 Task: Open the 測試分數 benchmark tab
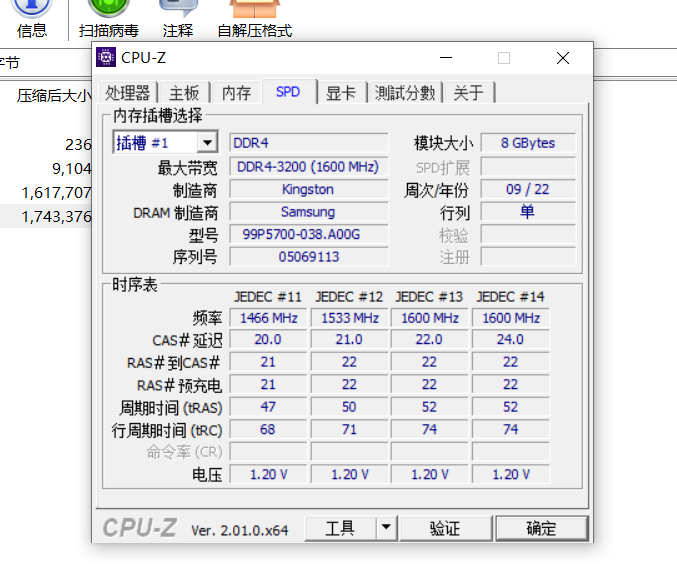click(405, 93)
